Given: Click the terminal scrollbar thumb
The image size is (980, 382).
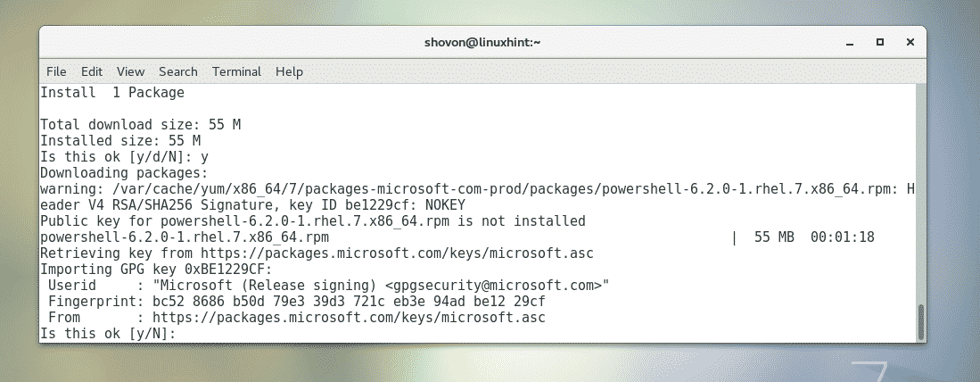Looking at the screenshot, I should [x=921, y=321].
